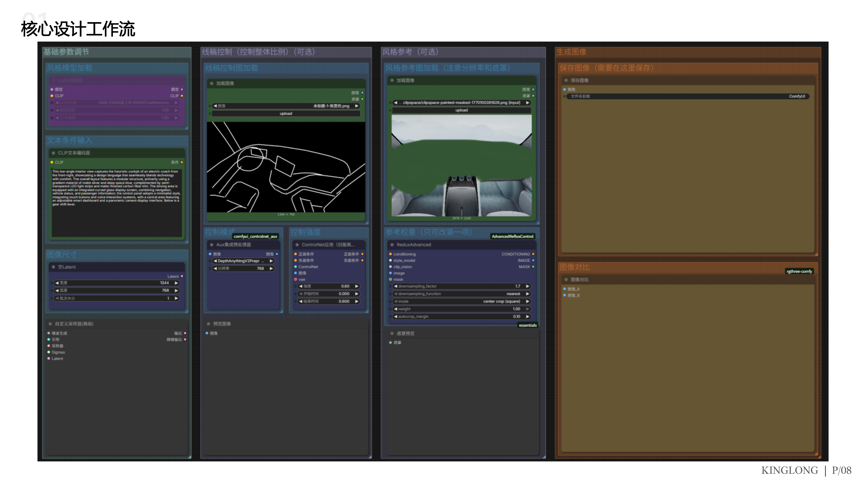The width and height of the screenshot is (868, 488).
Task: Collapse the ControlNet应用 node dot
Action: point(297,245)
